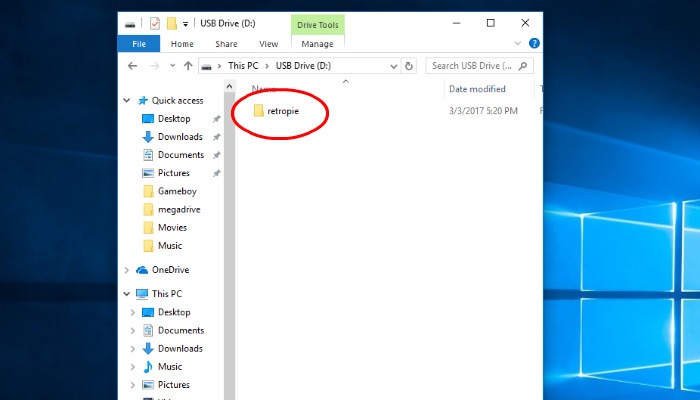
Task: Open the megadrive folder in Quick access
Action: point(178,209)
